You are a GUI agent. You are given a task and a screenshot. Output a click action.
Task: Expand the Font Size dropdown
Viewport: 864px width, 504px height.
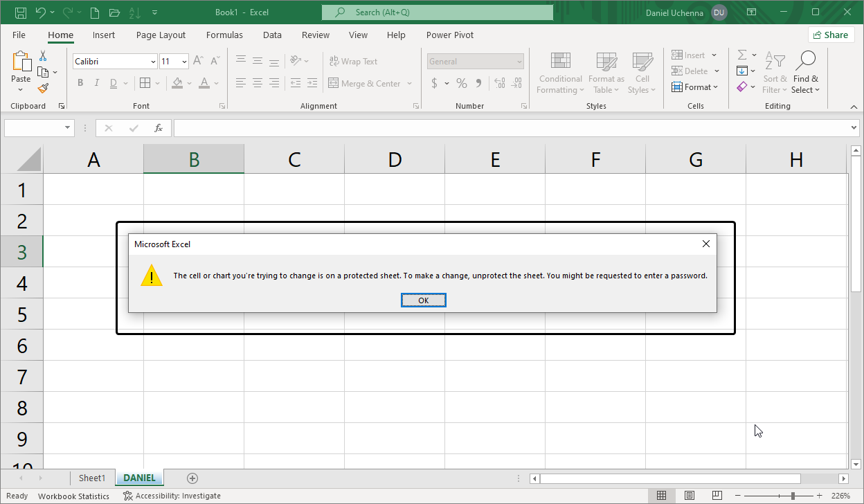(183, 61)
